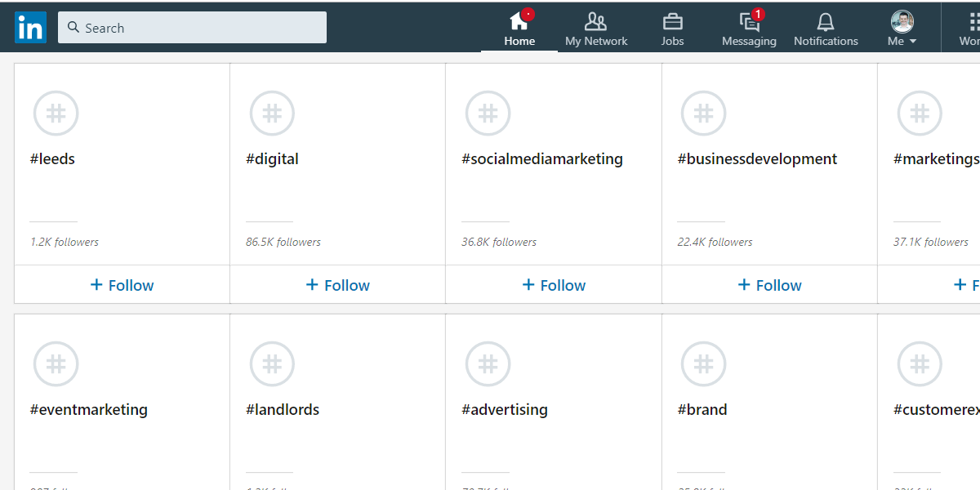Click the #leeds hashtag icon

coord(56,114)
